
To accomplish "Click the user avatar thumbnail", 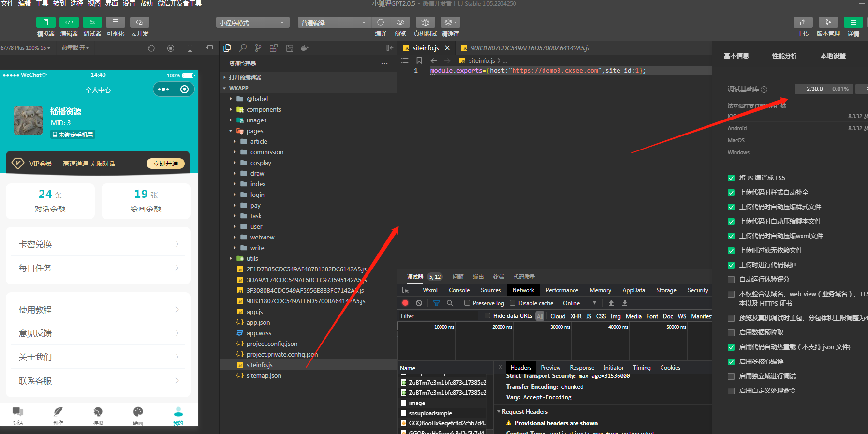I will pos(29,120).
